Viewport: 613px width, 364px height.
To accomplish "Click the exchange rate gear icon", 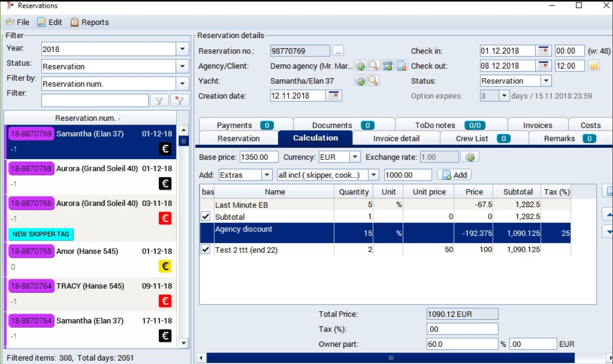I will (x=470, y=157).
